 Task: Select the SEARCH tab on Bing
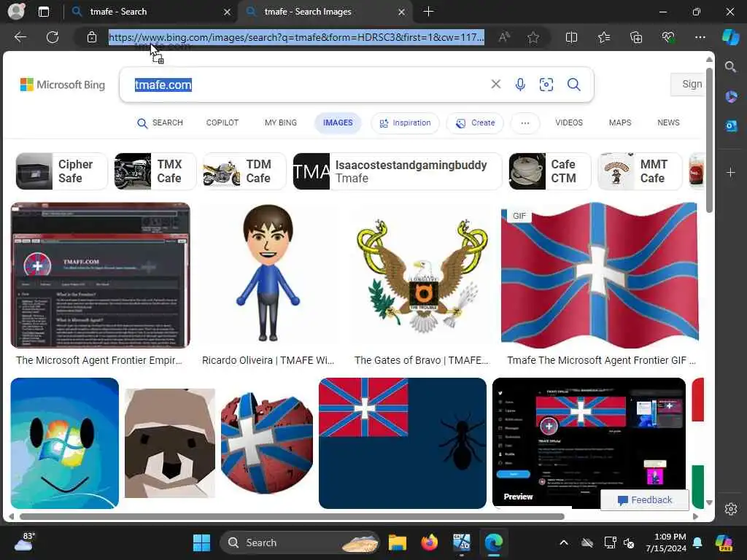click(x=160, y=122)
